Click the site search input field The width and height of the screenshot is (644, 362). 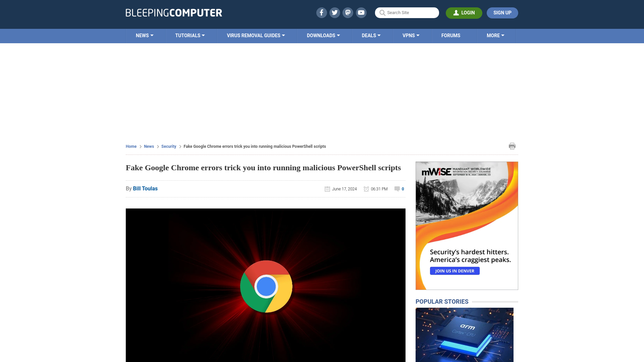click(x=407, y=12)
